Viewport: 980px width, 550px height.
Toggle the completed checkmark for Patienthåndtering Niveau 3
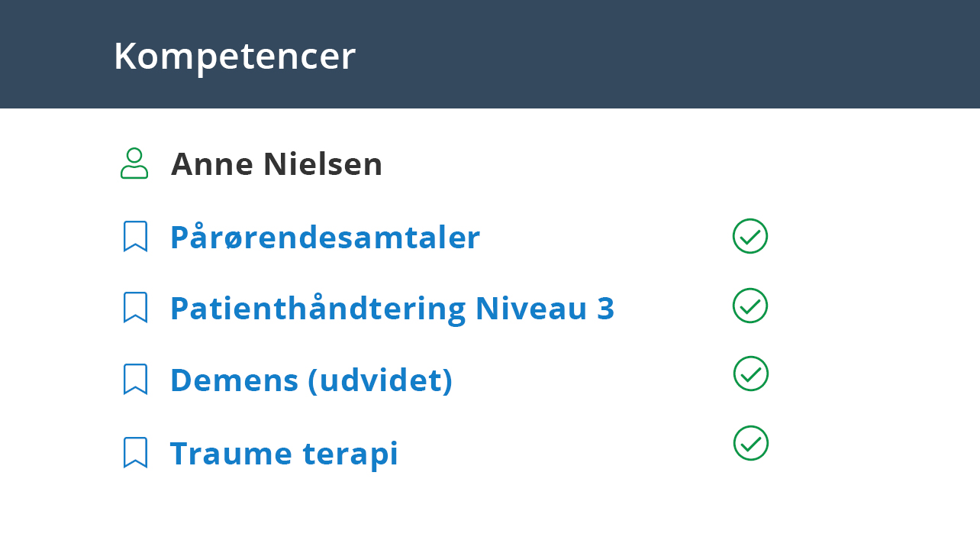click(750, 306)
